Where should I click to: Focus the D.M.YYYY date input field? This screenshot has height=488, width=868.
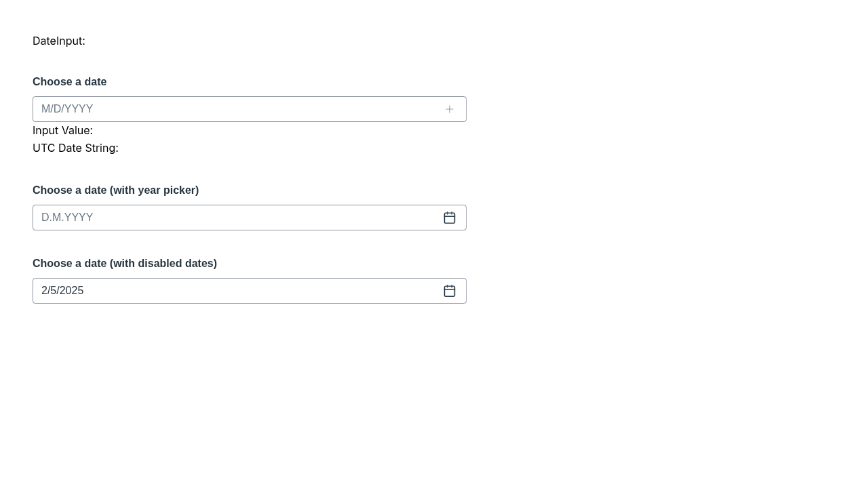coord(237,218)
